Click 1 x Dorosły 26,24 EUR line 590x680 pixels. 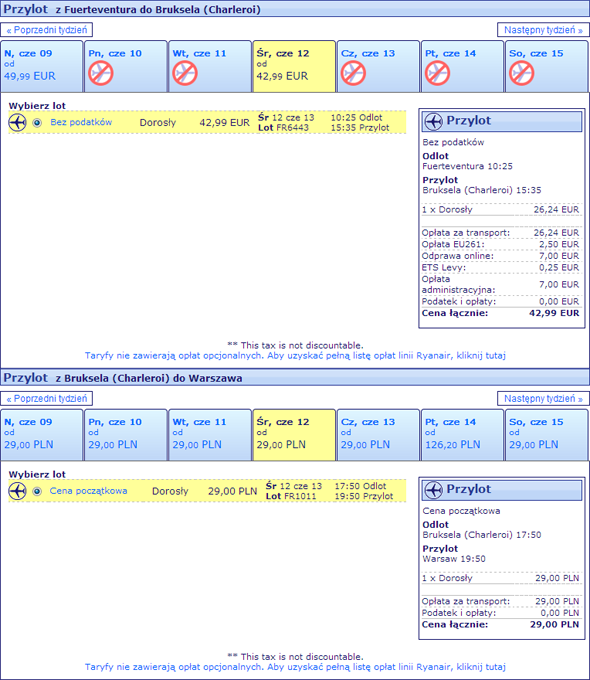pyautogui.click(x=501, y=209)
